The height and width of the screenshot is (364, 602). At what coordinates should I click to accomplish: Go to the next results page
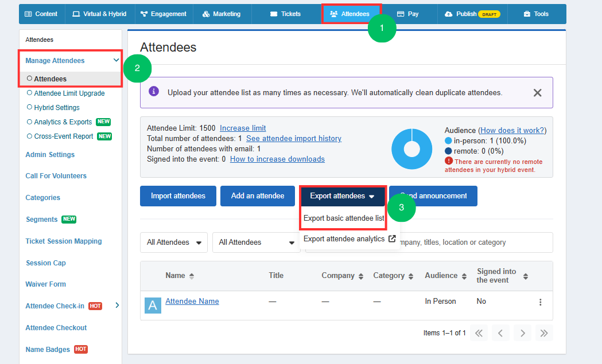tap(522, 333)
